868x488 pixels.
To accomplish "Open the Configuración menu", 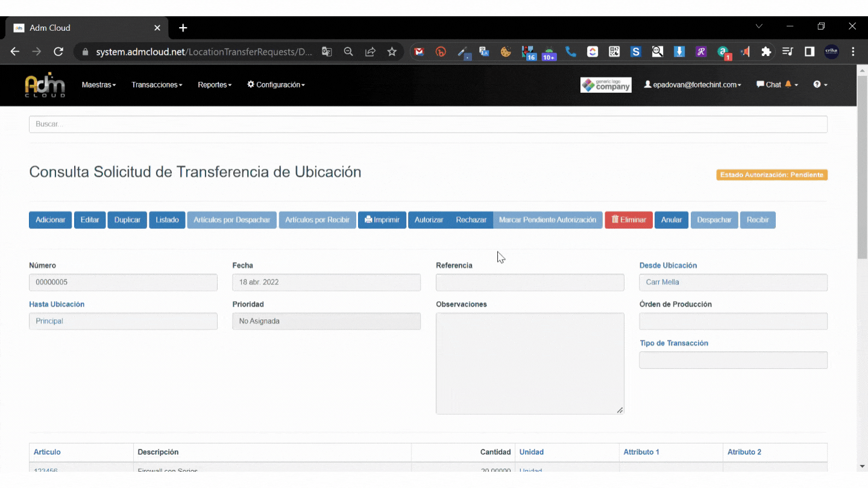I will [276, 85].
